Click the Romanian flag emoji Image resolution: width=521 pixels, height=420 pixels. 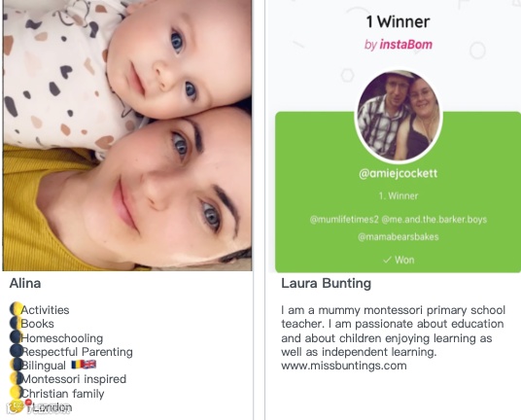click(77, 365)
